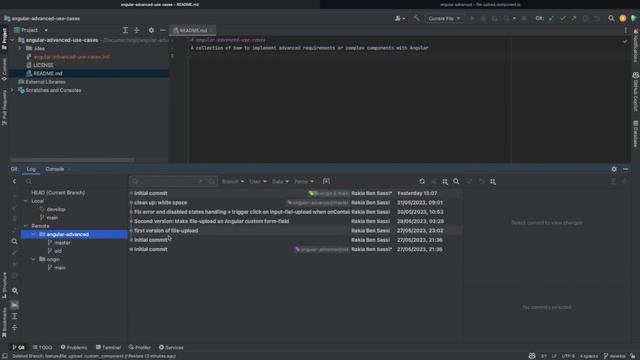Click the build hammer icon
This screenshot has width=640, height=360.
click(416, 18)
